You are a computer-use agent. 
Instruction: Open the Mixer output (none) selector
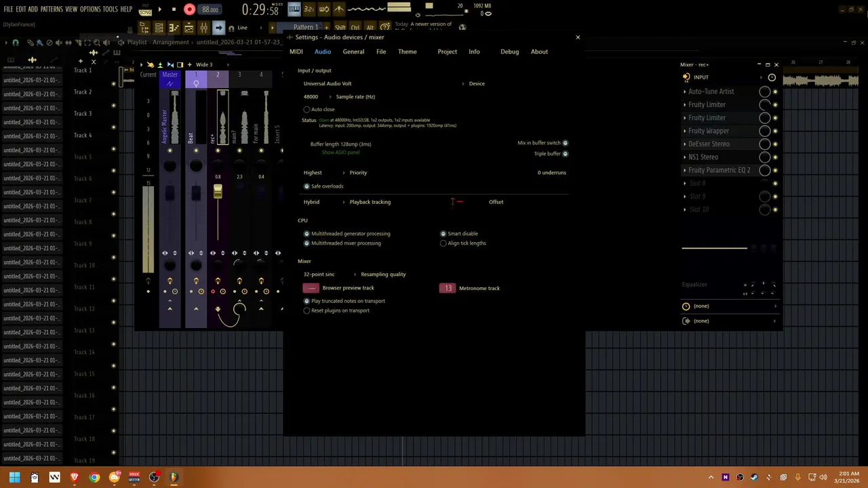[x=730, y=321]
